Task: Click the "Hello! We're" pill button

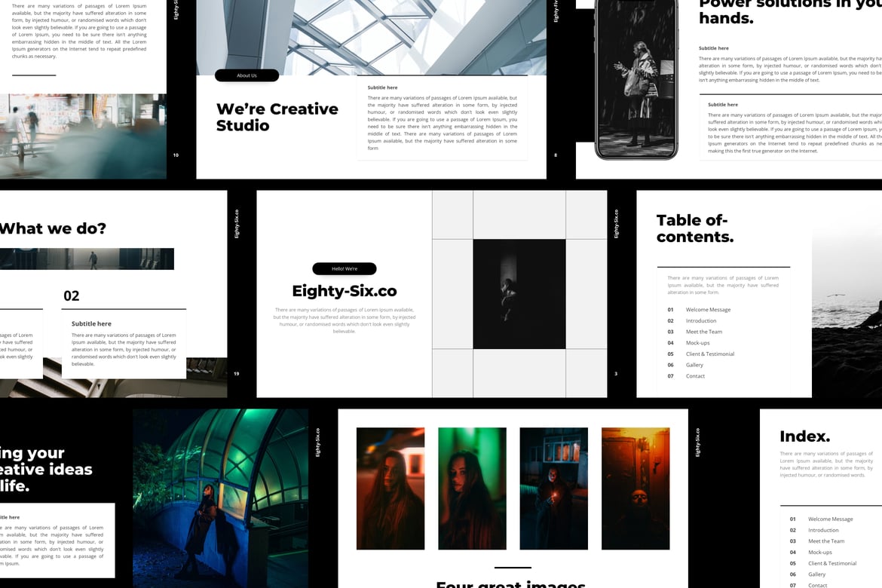Action: (345, 269)
